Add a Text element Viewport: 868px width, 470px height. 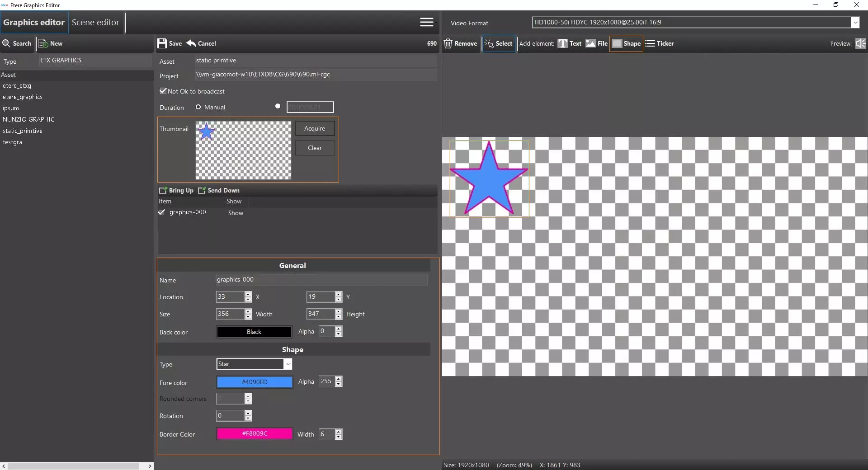point(570,43)
